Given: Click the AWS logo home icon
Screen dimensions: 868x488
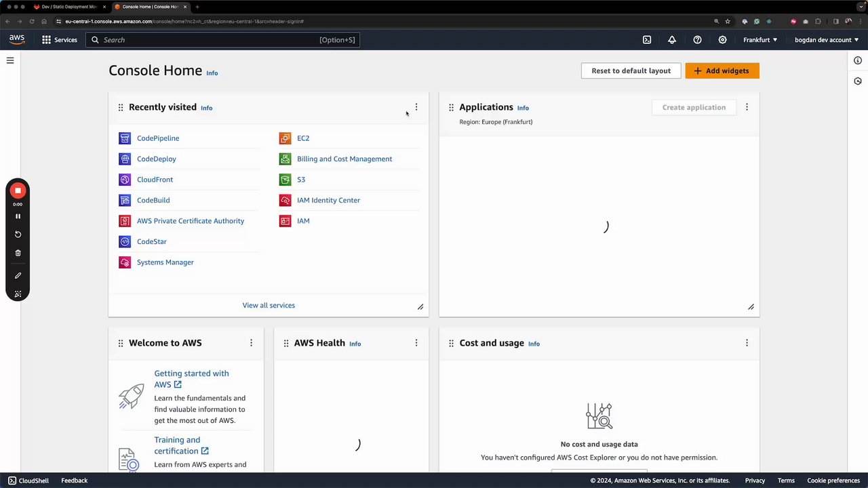Looking at the screenshot, I should [x=17, y=39].
